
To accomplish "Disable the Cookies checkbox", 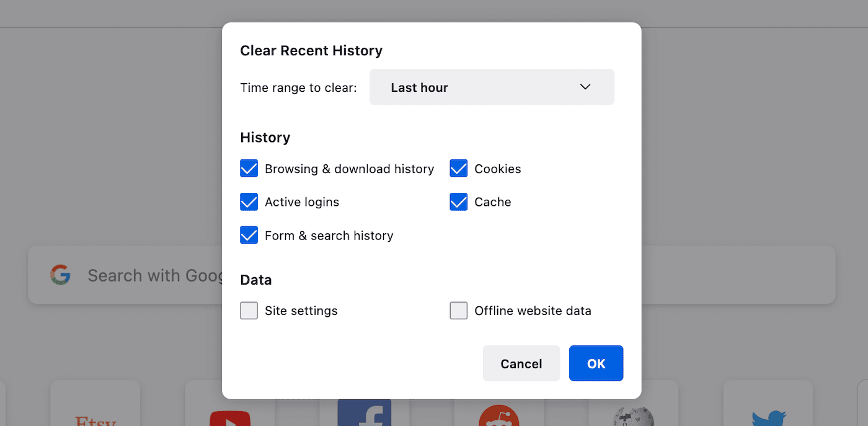I will 458,168.
